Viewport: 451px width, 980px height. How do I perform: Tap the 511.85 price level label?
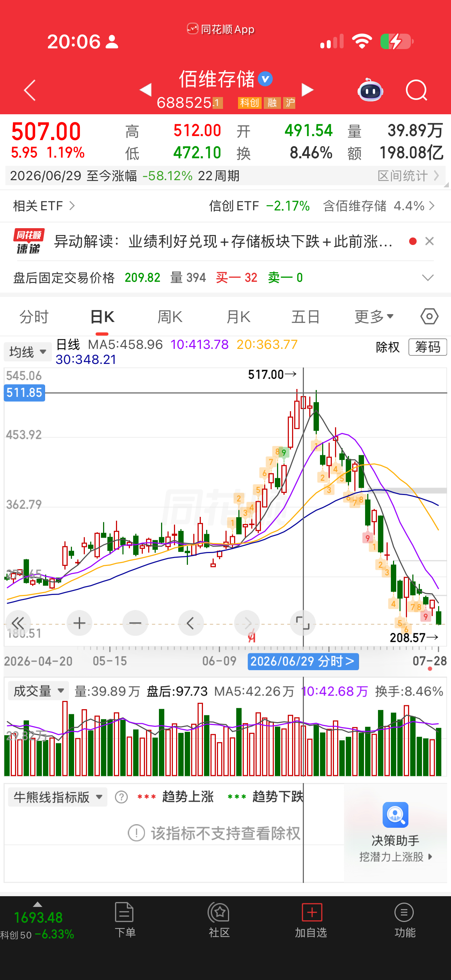(24, 393)
